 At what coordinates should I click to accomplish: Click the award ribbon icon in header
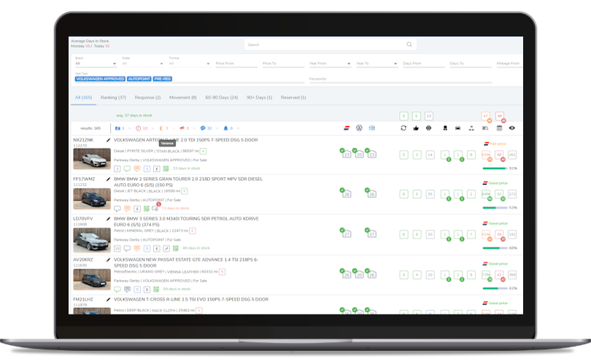445,128
